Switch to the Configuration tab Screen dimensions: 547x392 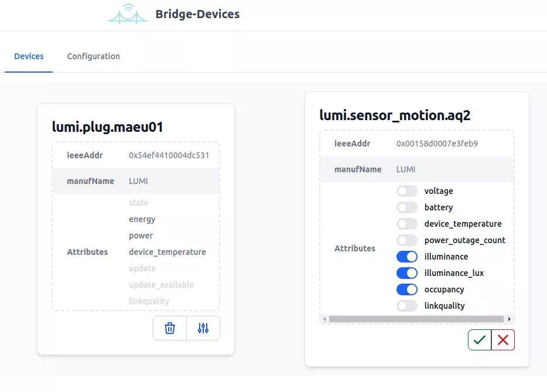[x=93, y=56]
